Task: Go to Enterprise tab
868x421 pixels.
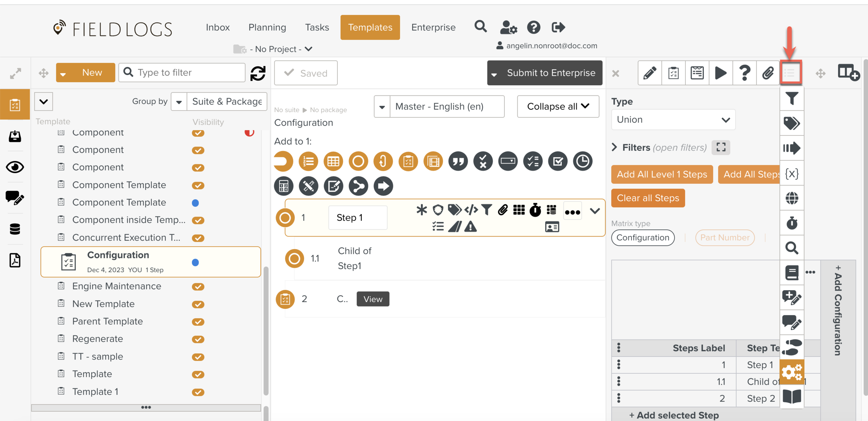Action: pyautogui.click(x=433, y=27)
